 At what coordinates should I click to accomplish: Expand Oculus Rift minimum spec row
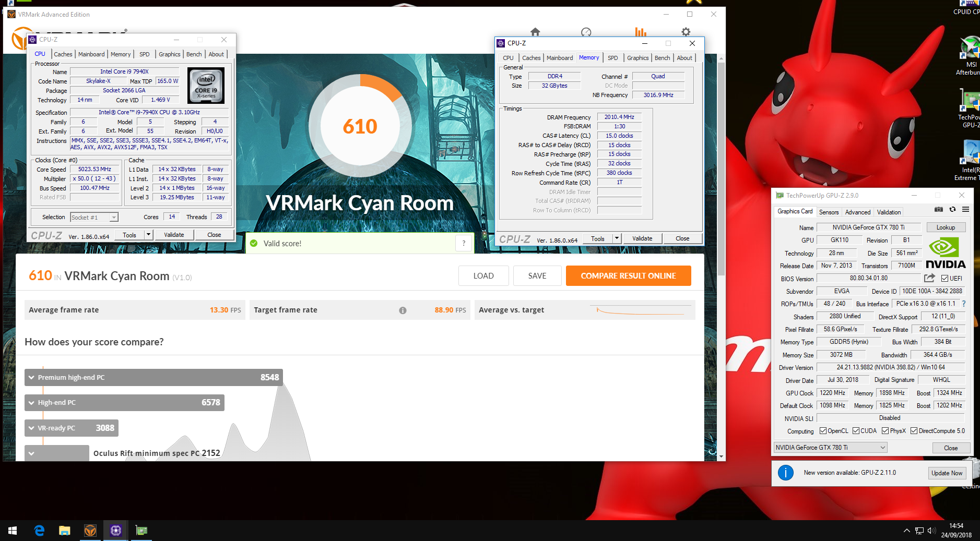[x=57, y=453]
